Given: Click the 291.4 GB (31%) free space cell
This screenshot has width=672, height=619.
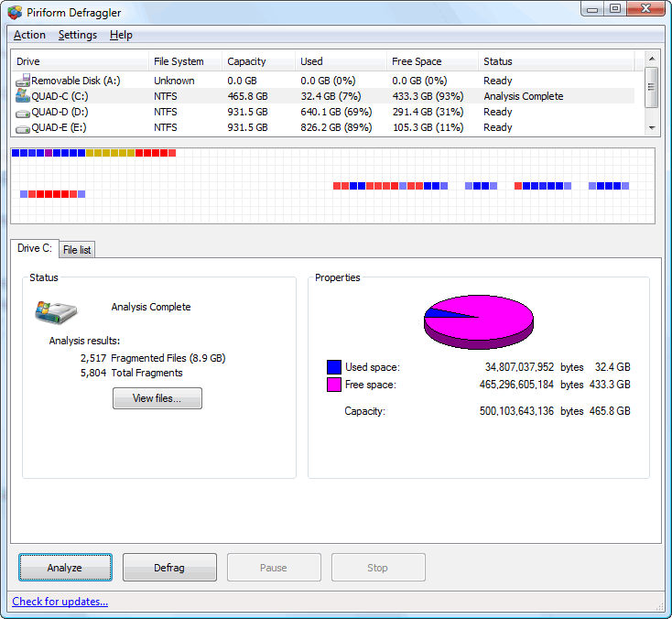Looking at the screenshot, I should coord(428,112).
